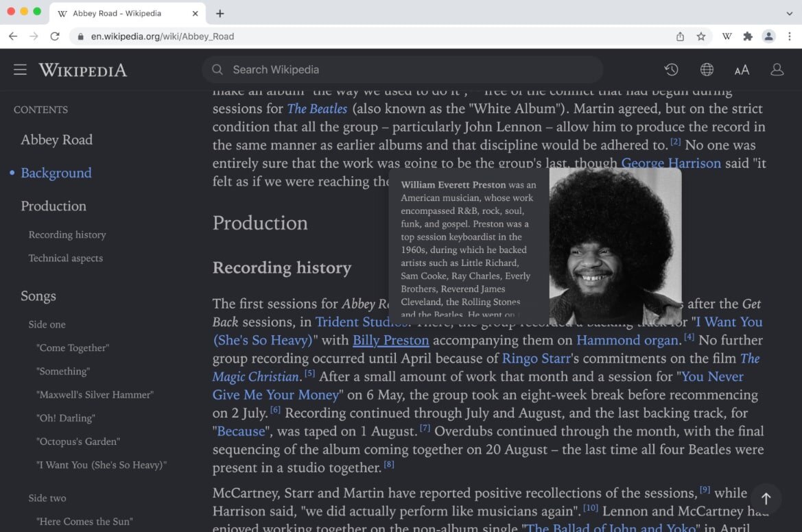
Task: Open Chrome three-dot menu
Action: click(789, 36)
